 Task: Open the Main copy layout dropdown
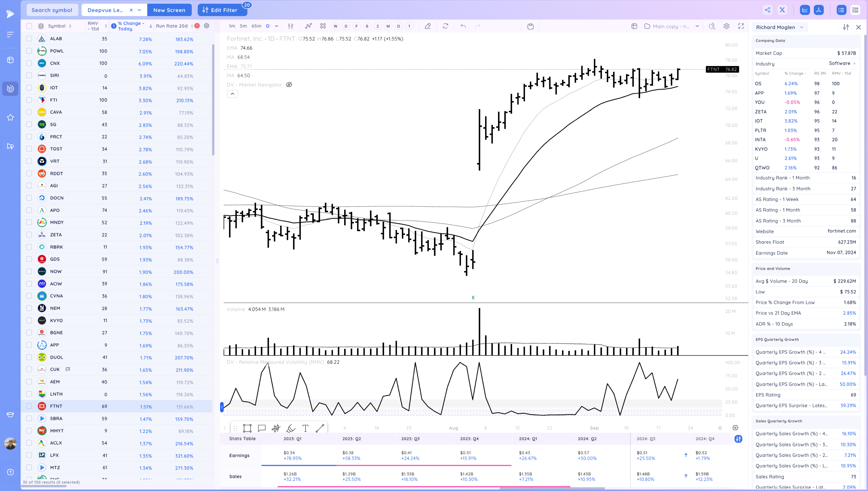697,26
